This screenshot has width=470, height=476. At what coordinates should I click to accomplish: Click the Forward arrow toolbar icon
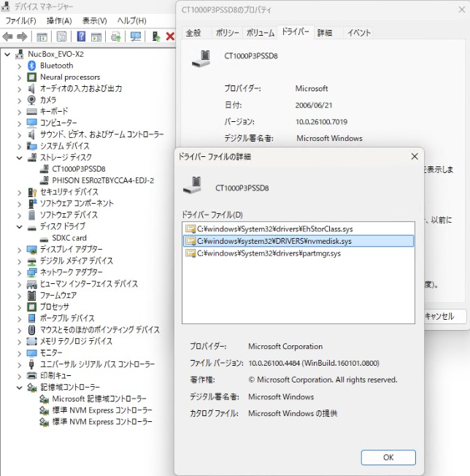[23, 37]
